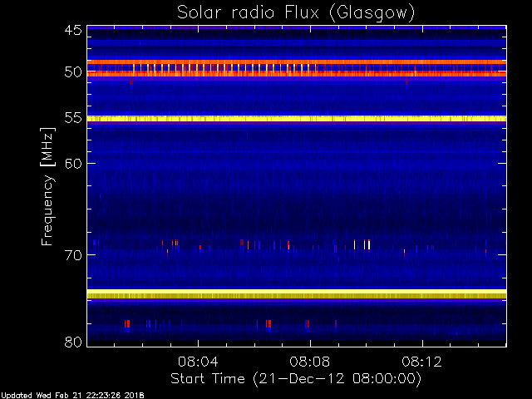This screenshot has height=399, width=532.
Task: Click the plot title "Solar radio Flux (Glasgow)"
Action: [296, 13]
